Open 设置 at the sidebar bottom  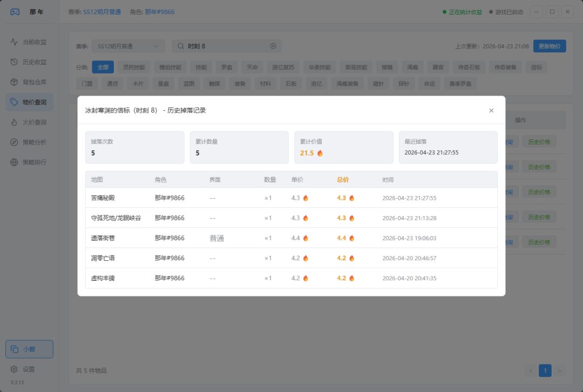point(28,369)
